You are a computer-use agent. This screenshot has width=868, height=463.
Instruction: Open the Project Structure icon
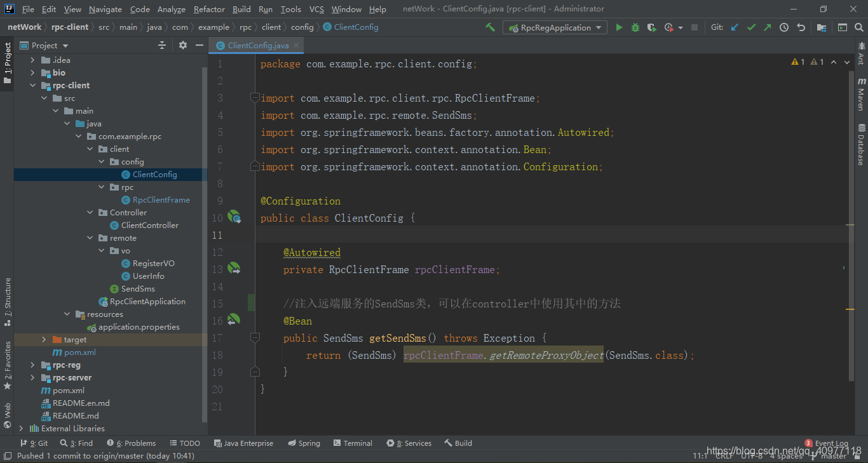(x=822, y=27)
